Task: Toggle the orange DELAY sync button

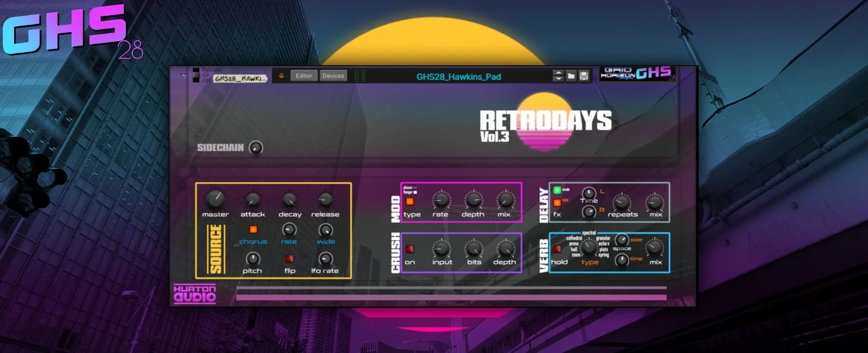Action: (557, 203)
